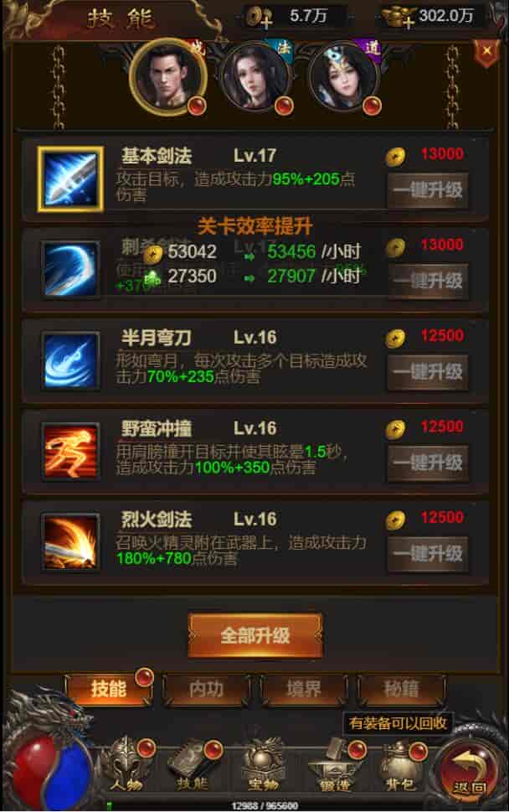This screenshot has width=509, height=812.
Task: Open the 秘籍 tab
Action: click(x=401, y=690)
